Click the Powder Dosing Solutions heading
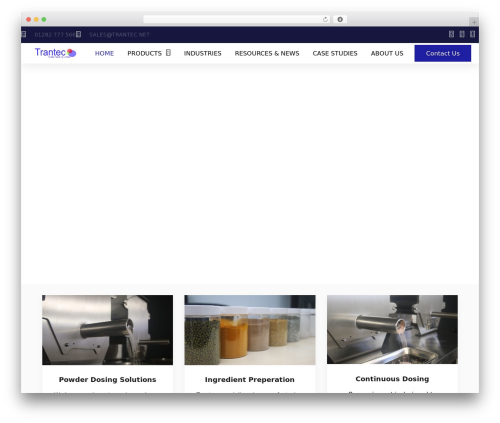The width and height of the screenshot is (500, 423). click(107, 379)
